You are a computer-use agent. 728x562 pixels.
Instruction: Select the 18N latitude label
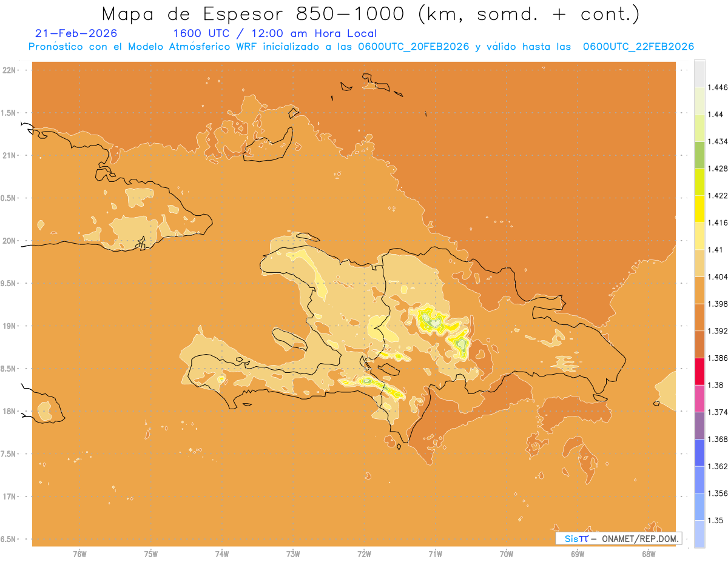pyautogui.click(x=10, y=411)
